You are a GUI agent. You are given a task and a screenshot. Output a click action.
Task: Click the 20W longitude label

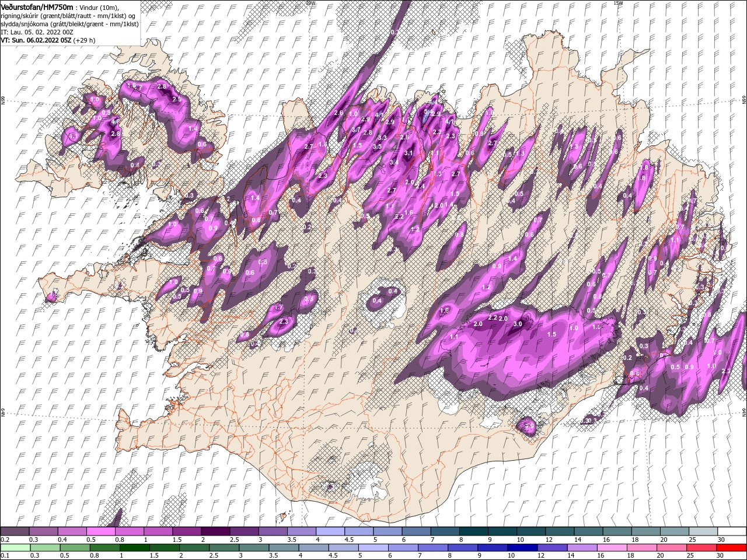310,2
